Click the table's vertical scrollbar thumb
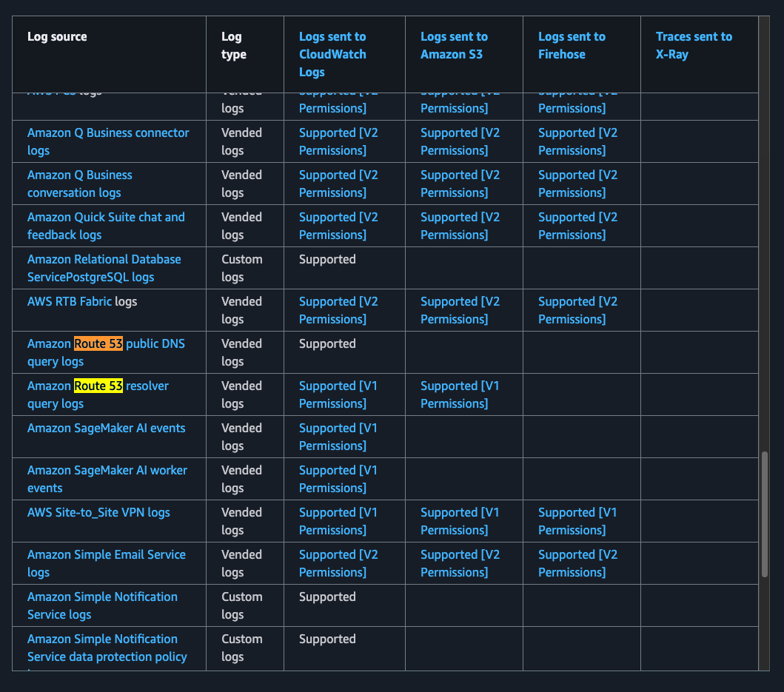 coord(764,514)
